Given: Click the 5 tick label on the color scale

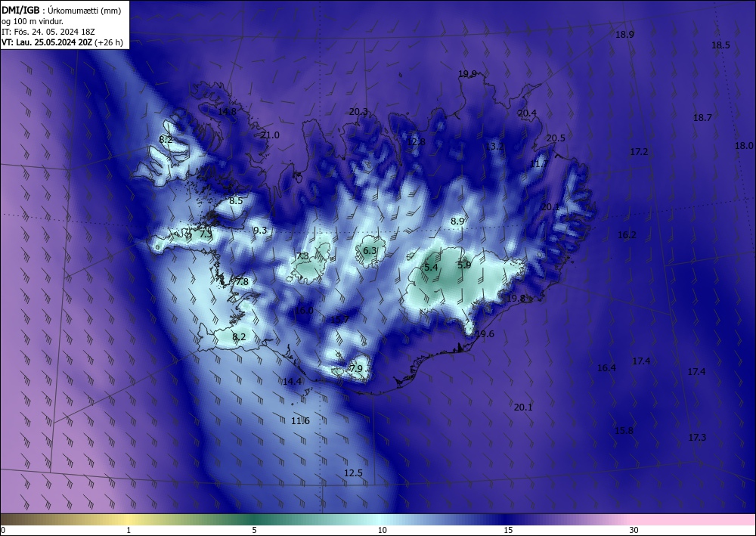Looking at the screenshot, I should [254, 530].
